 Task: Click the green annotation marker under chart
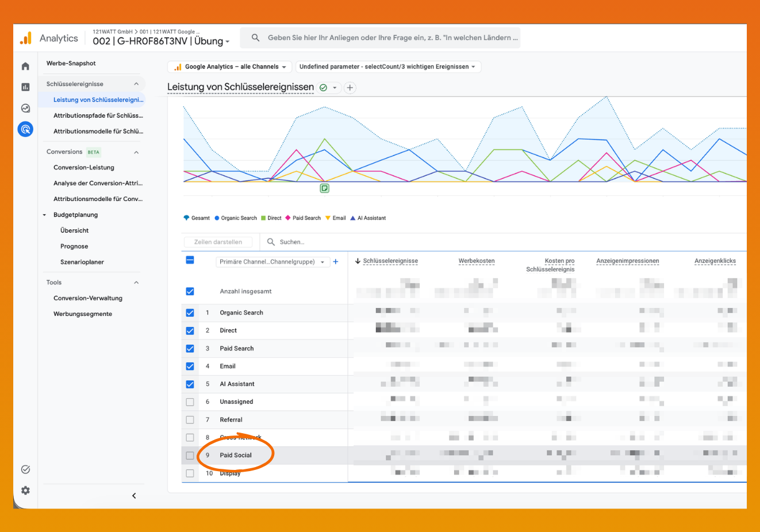[x=325, y=188]
